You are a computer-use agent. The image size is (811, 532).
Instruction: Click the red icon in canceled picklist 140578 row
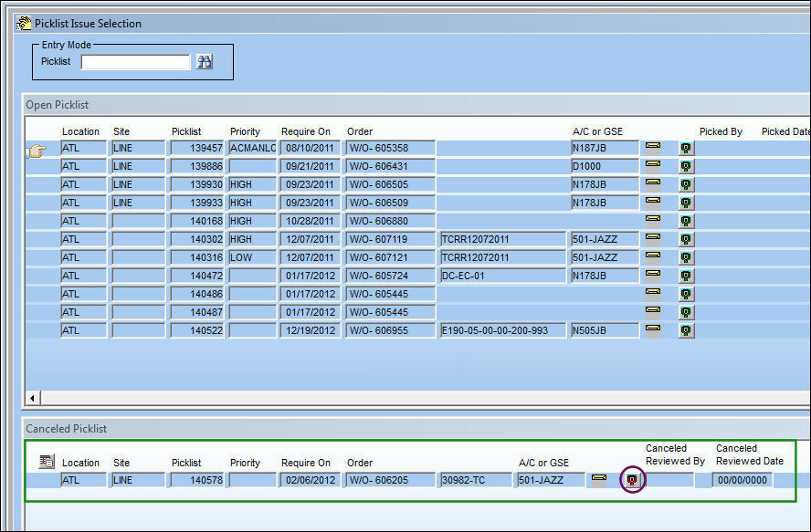coord(632,480)
